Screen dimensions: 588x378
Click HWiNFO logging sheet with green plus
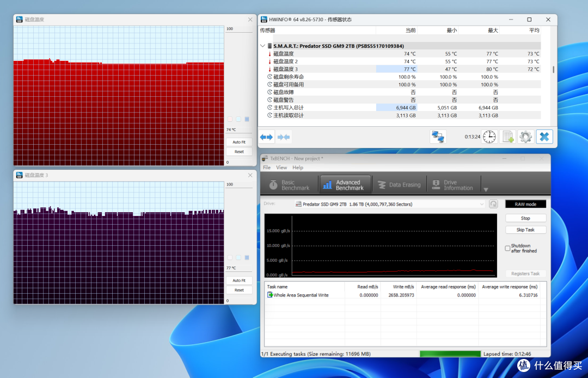(x=508, y=137)
